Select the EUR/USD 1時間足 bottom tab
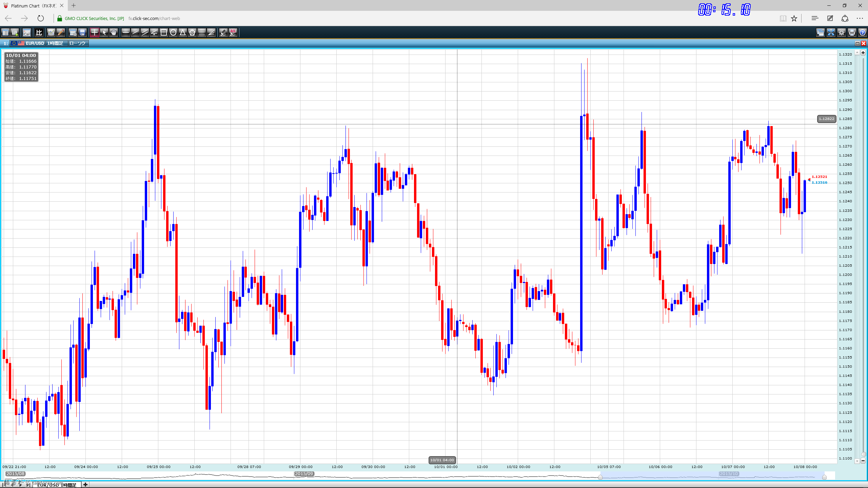Screen dimensions: 868x488 pos(57,485)
